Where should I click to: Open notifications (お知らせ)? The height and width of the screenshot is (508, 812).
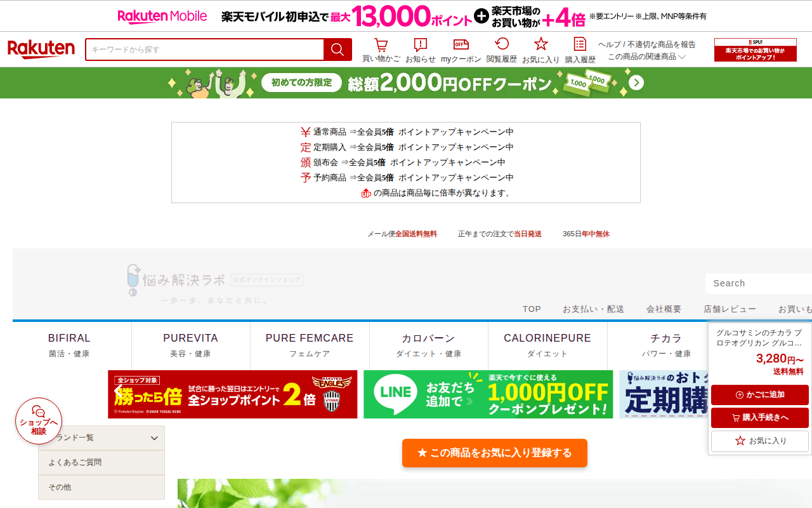pyautogui.click(x=421, y=51)
